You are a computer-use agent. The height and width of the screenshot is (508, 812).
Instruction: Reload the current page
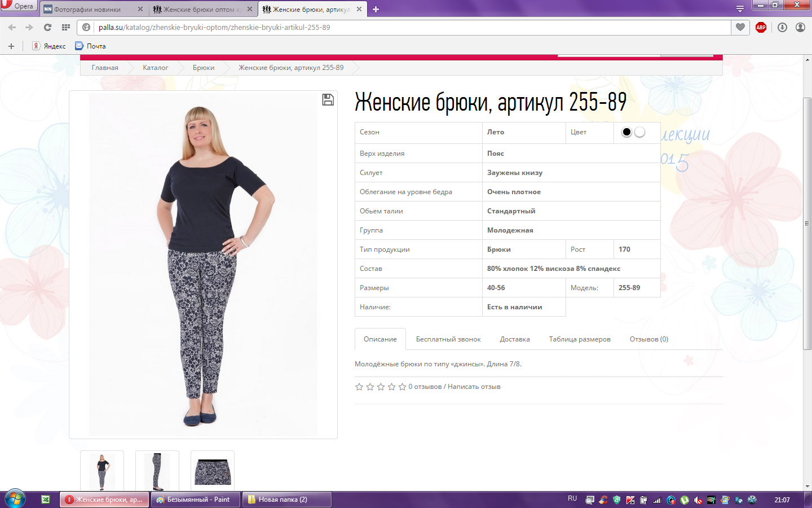(47, 27)
